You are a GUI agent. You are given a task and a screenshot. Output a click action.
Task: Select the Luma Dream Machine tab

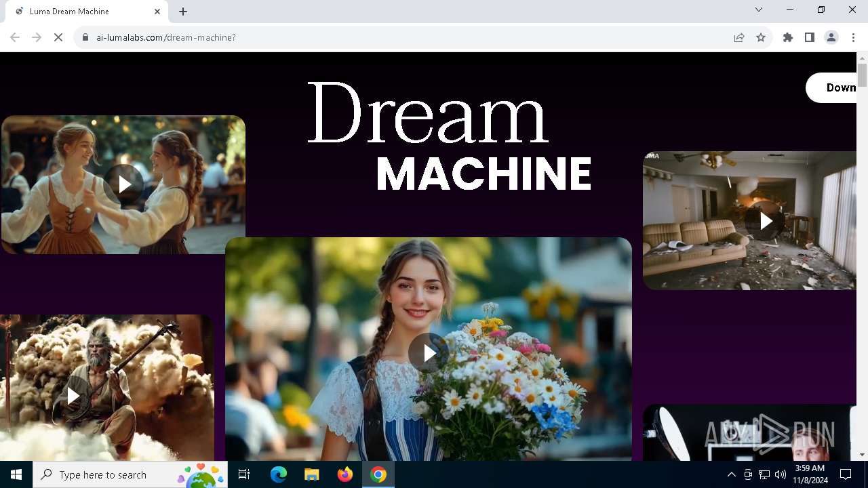(x=87, y=12)
